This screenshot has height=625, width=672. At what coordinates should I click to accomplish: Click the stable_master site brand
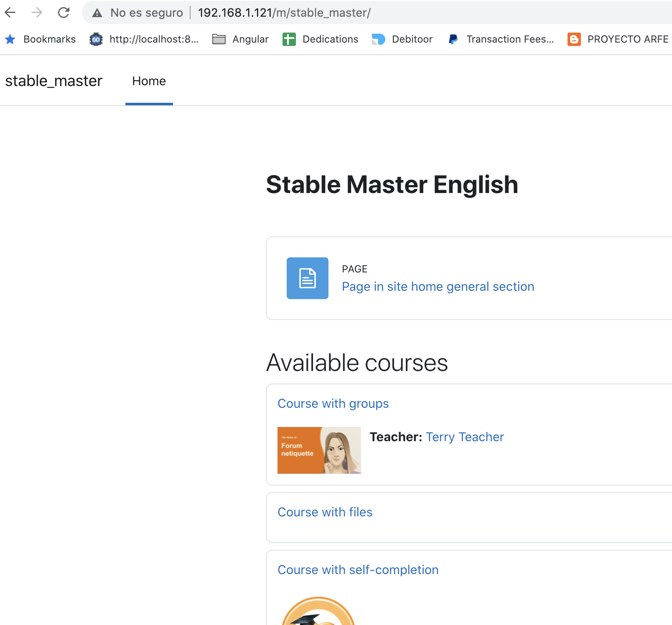[54, 81]
